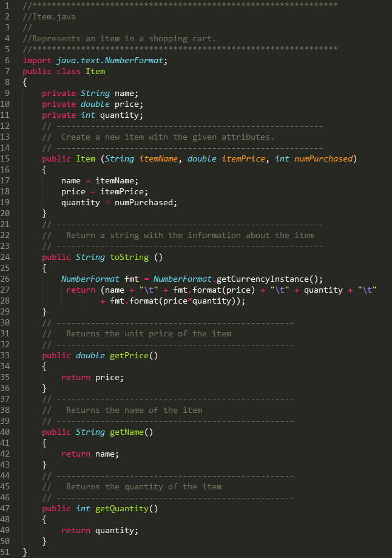Click the "return name;" statement
Image resolution: width=392 pixels, height=558 pixels.
point(90,454)
